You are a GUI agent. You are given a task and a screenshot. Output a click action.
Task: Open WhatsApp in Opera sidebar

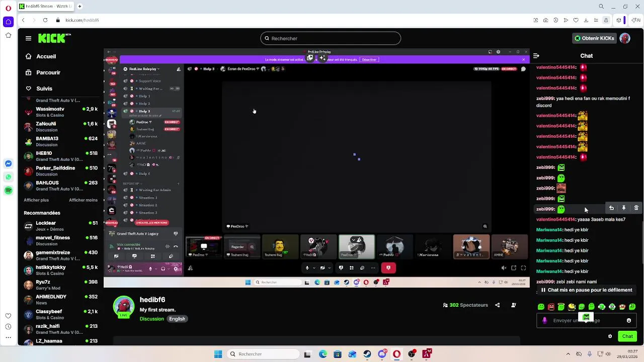click(x=9, y=177)
